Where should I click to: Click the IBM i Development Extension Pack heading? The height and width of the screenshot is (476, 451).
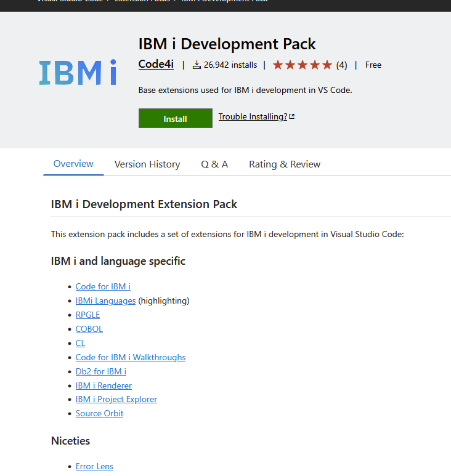(144, 204)
